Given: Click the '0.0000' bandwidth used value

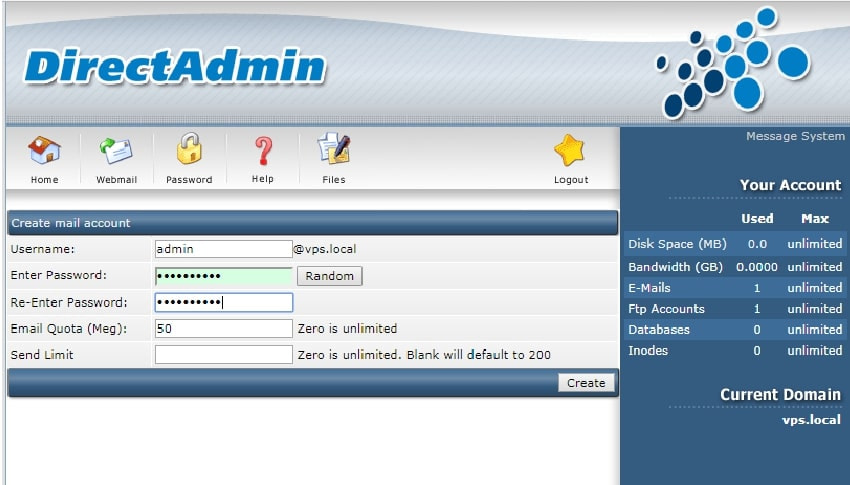Looking at the screenshot, I should [757, 267].
